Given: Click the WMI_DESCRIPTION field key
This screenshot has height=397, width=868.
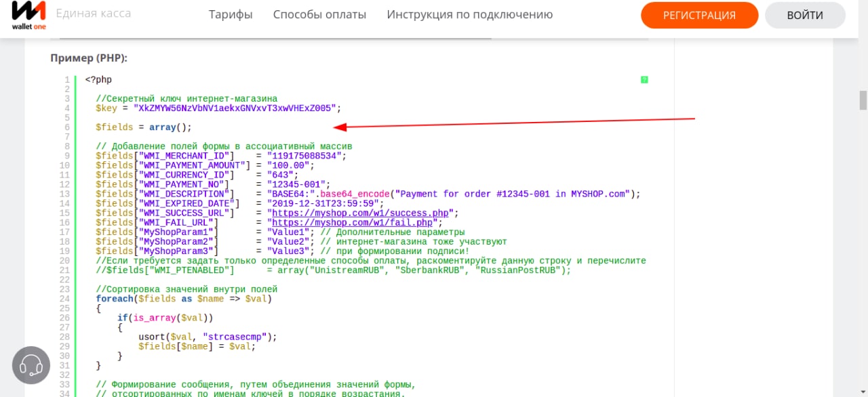Looking at the screenshot, I should click(x=184, y=194).
